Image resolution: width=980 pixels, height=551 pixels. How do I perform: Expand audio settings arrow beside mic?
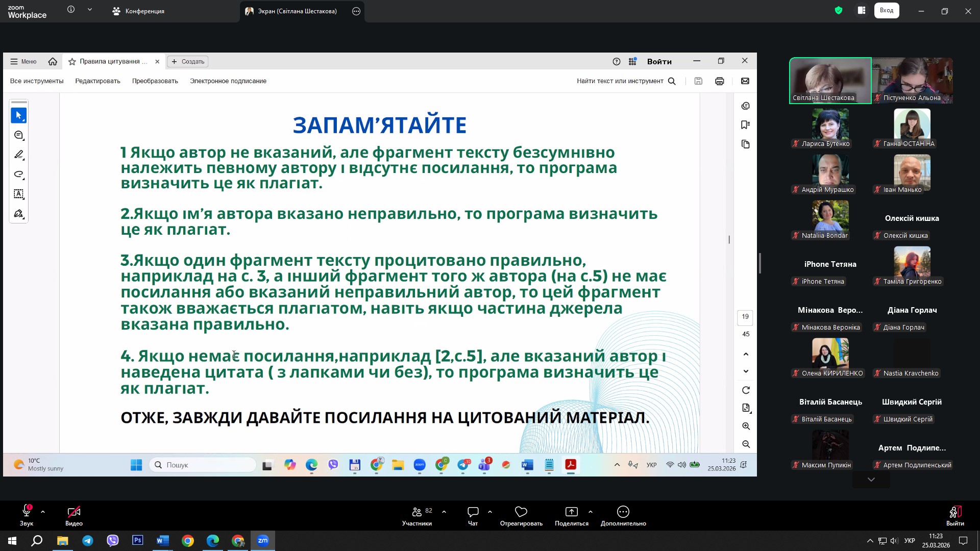43,511
